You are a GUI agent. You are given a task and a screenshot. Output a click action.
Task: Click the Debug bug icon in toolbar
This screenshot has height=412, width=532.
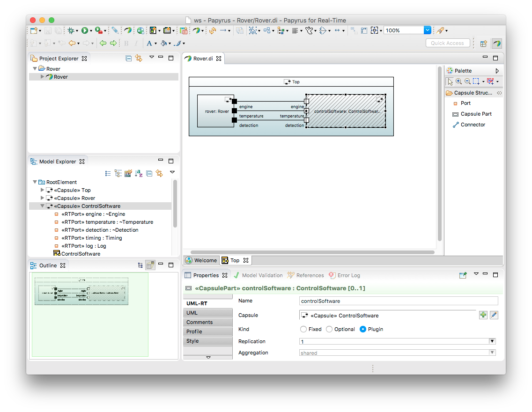(71, 30)
